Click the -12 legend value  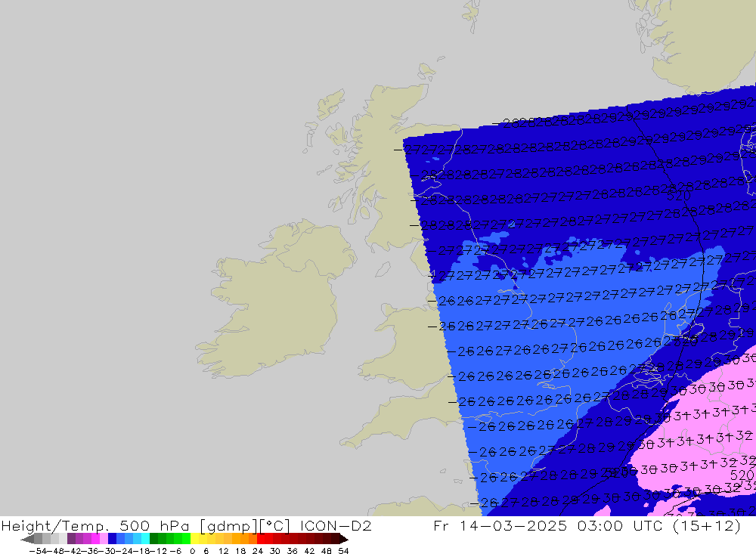coord(159,551)
